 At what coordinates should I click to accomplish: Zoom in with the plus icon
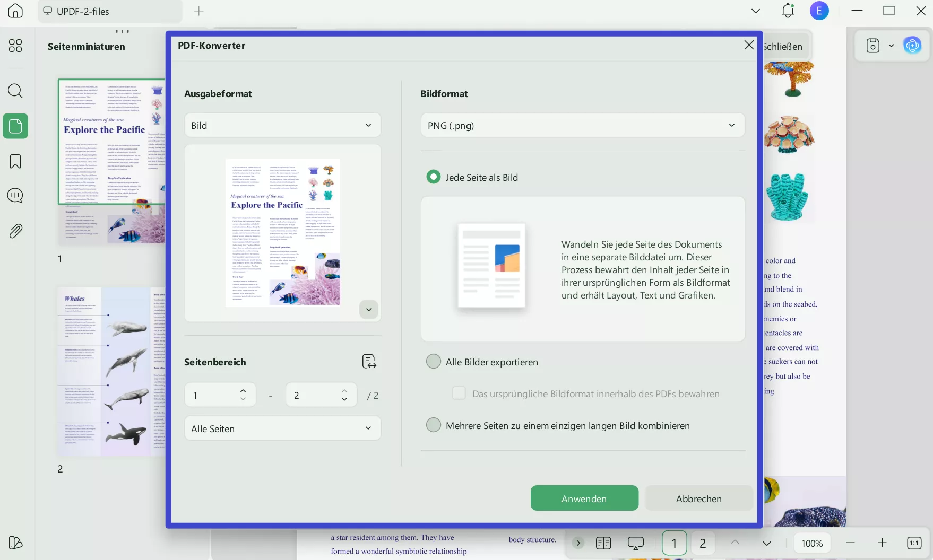click(882, 543)
